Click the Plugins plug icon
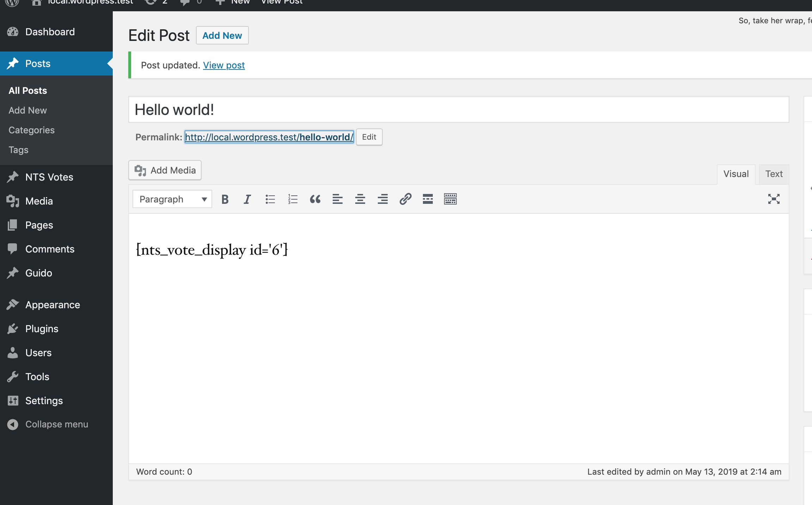 [x=13, y=329]
